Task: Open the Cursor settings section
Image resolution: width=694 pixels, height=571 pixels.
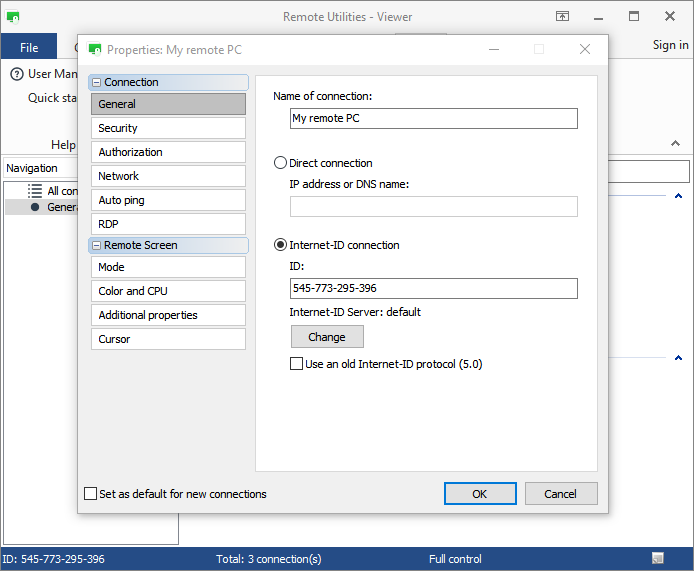Action: (168, 339)
